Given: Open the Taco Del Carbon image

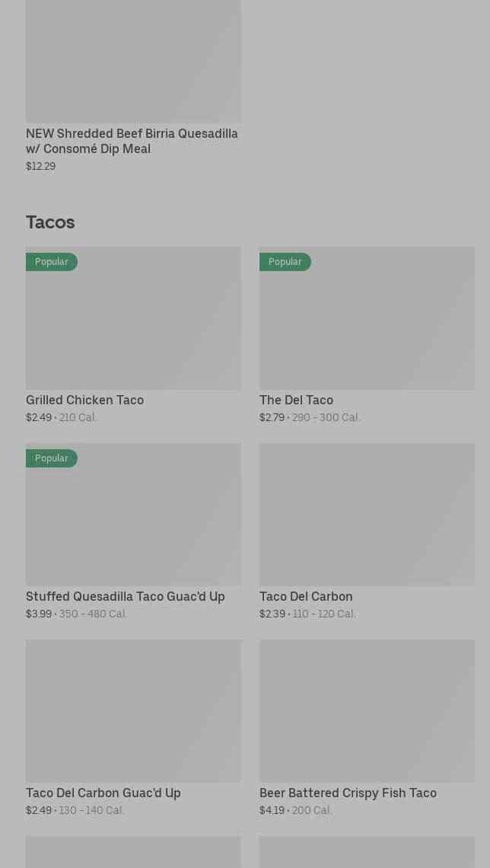Looking at the screenshot, I should [x=367, y=514].
